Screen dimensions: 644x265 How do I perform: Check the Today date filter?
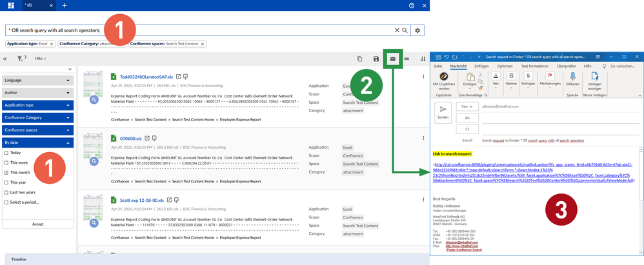pos(6,153)
